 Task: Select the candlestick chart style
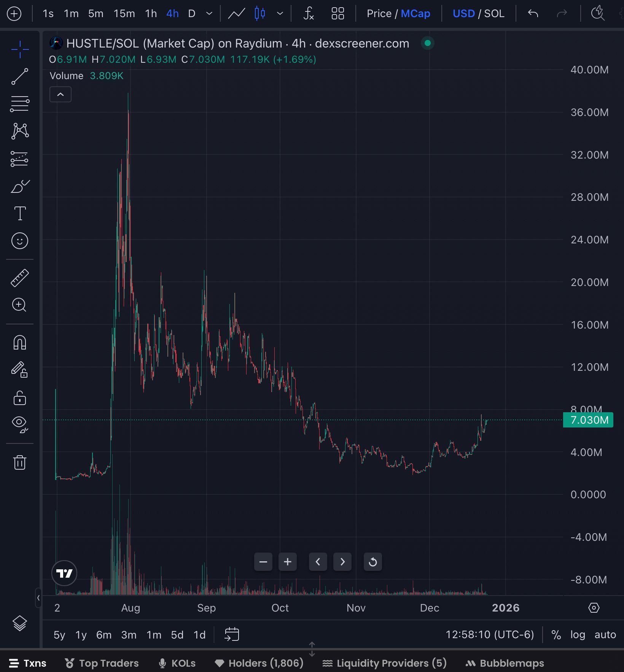tap(260, 14)
